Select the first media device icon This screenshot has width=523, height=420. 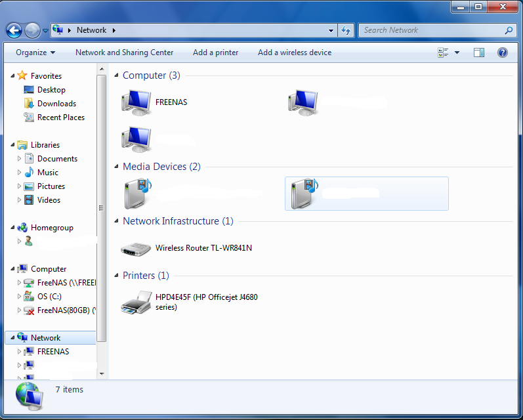(137, 194)
